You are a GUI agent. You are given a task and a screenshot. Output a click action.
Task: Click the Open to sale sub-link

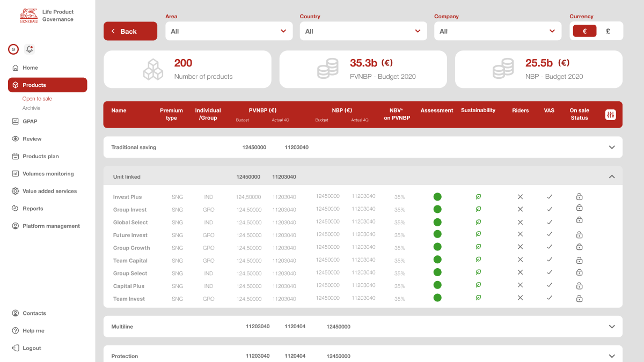tap(37, 99)
